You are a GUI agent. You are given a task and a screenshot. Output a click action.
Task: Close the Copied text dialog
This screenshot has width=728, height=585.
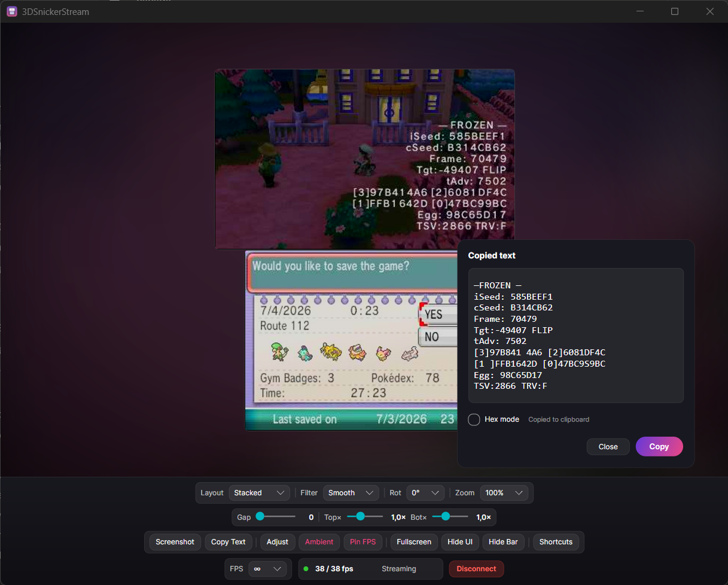click(x=608, y=447)
